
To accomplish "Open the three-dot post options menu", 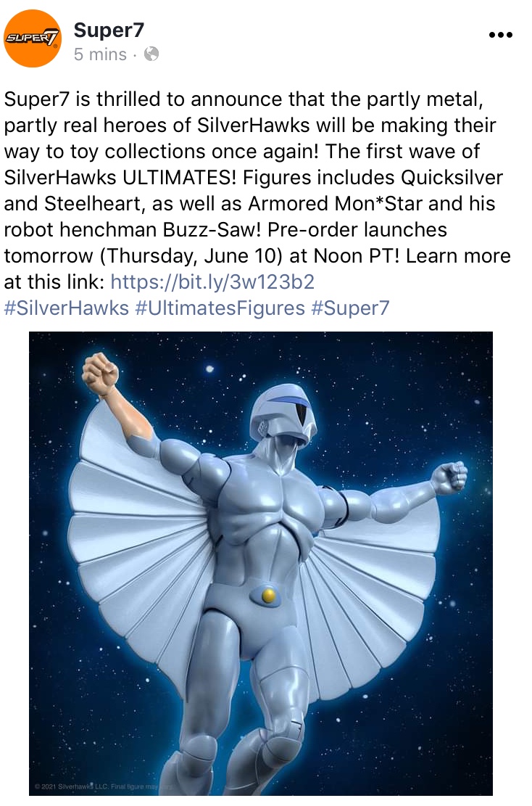I will tap(500, 35).
